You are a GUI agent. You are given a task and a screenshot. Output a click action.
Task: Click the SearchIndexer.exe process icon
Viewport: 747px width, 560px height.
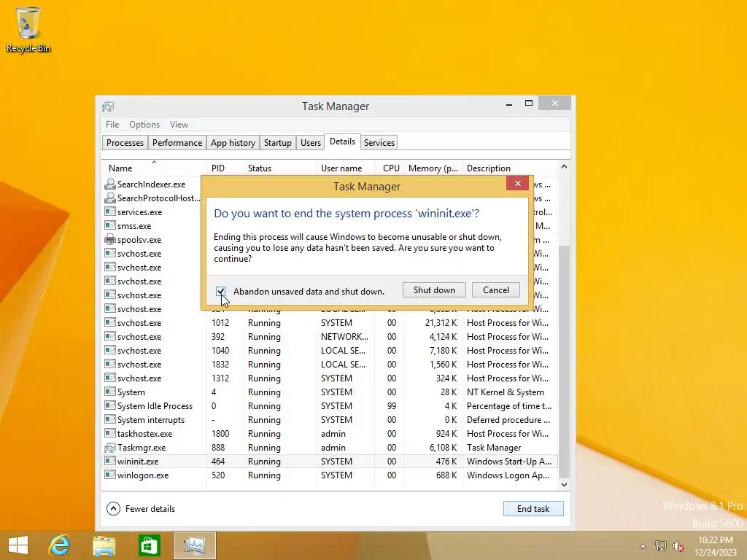(x=110, y=184)
